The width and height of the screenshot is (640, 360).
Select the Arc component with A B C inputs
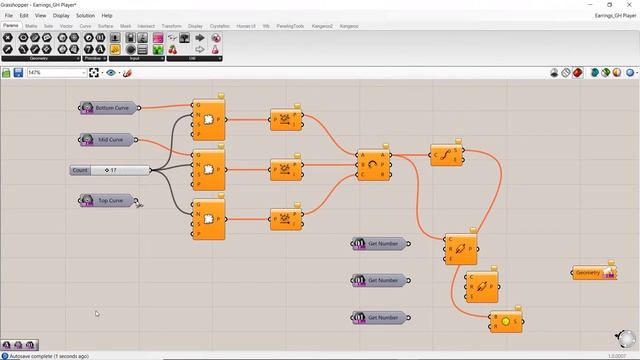[x=373, y=165]
